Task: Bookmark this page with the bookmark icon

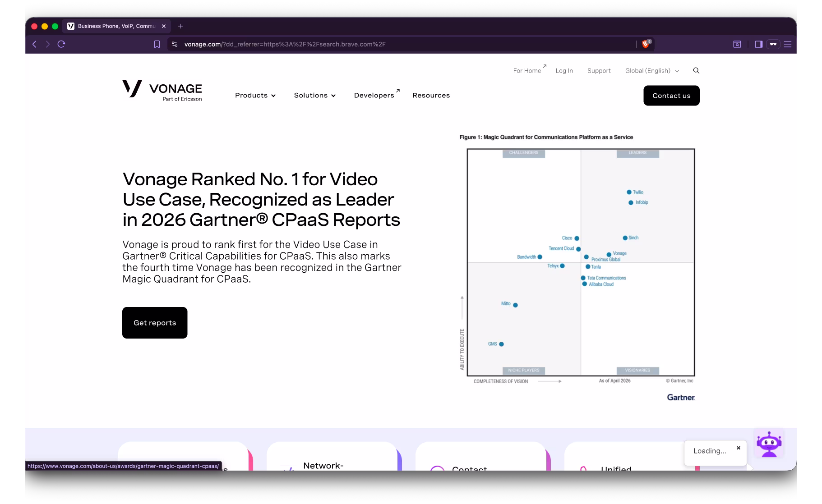Action: [157, 44]
